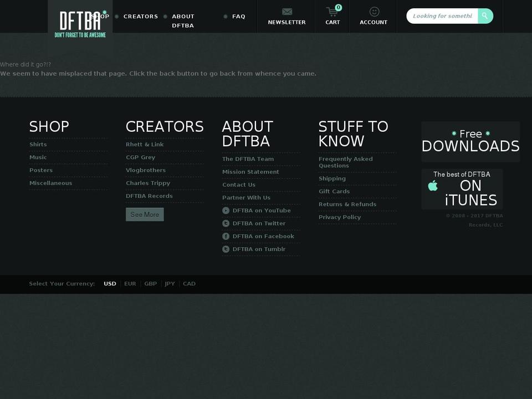Click the SHOP footer heading
The height and width of the screenshot is (399, 532).
(49, 126)
